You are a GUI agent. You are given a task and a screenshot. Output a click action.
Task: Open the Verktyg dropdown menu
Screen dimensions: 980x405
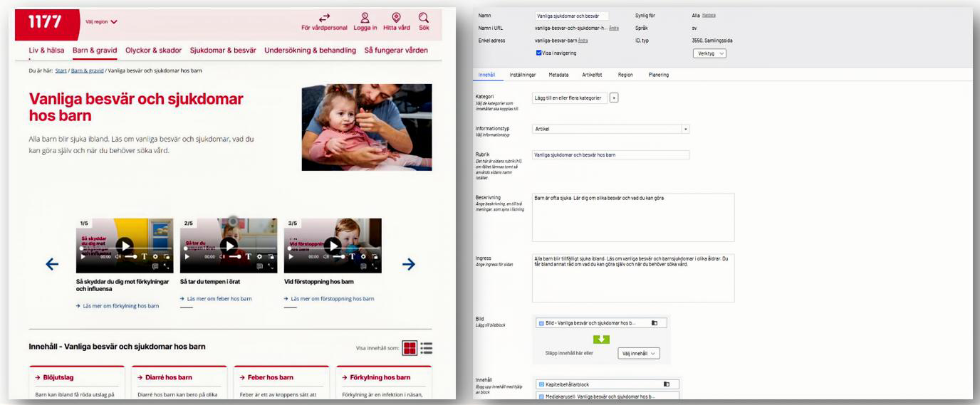[x=709, y=53]
